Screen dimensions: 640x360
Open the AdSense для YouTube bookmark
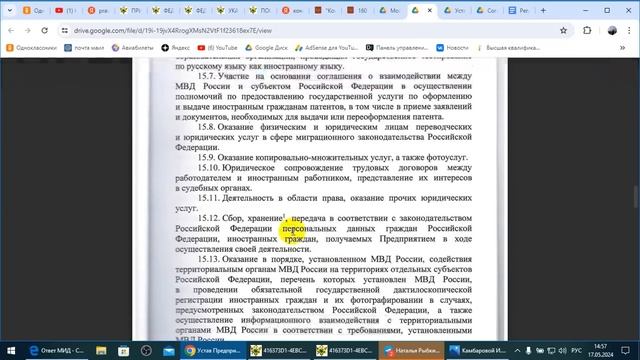tap(327, 48)
